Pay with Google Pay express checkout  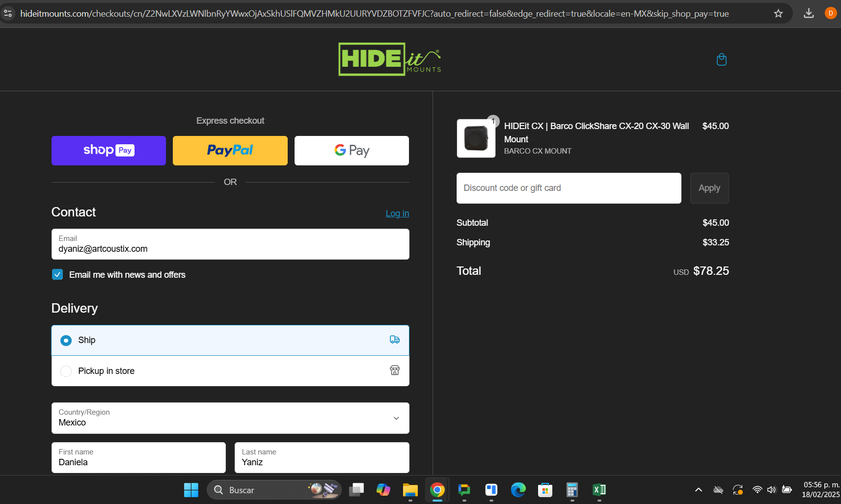click(352, 151)
